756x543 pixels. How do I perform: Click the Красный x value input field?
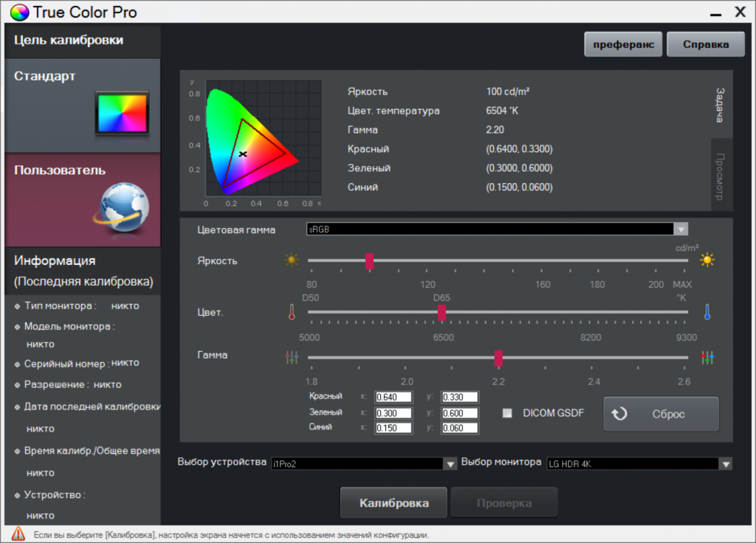coord(396,397)
